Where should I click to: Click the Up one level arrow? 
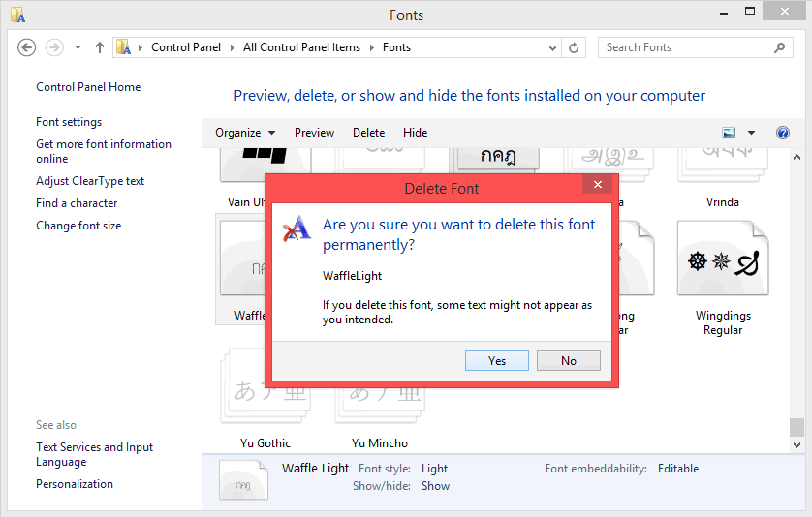(x=100, y=47)
